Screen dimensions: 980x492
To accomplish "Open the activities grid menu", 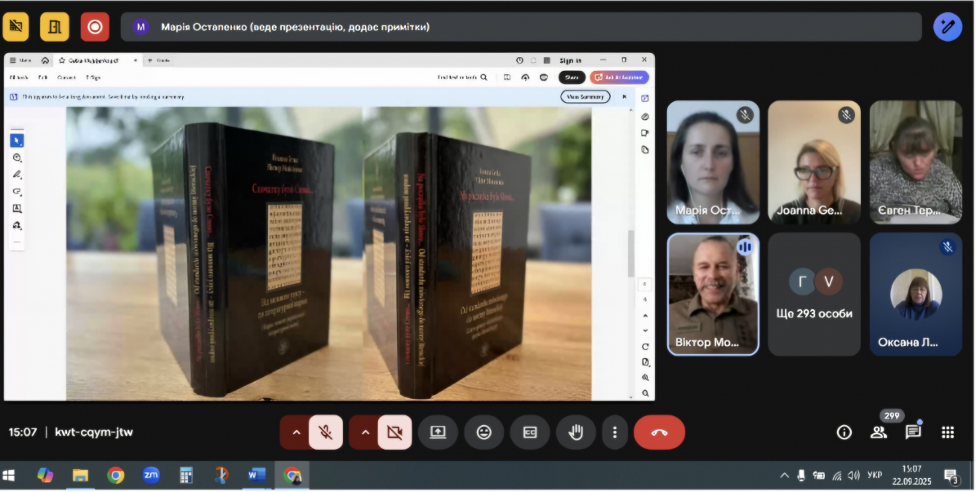I will [947, 432].
